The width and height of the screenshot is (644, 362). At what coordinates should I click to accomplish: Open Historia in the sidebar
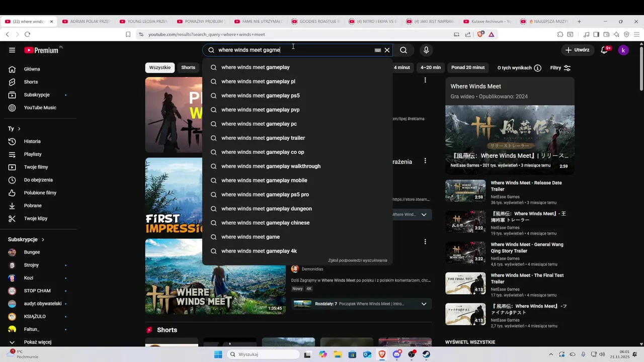tap(32, 141)
